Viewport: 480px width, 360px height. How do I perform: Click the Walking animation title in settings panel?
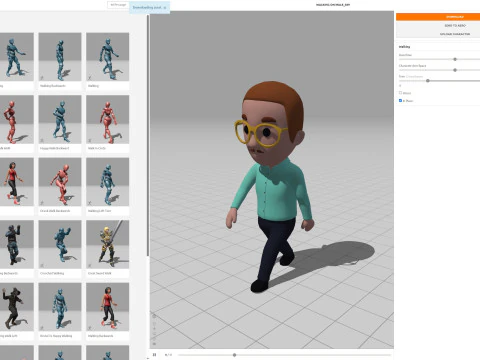tap(404, 47)
